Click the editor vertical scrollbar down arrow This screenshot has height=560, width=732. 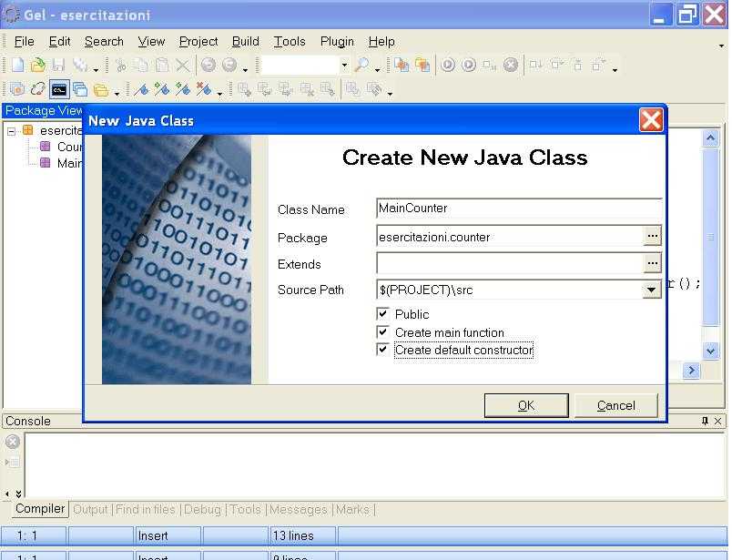711,351
